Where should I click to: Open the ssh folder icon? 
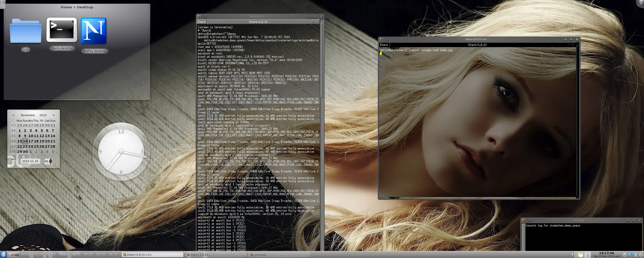[x=26, y=31]
